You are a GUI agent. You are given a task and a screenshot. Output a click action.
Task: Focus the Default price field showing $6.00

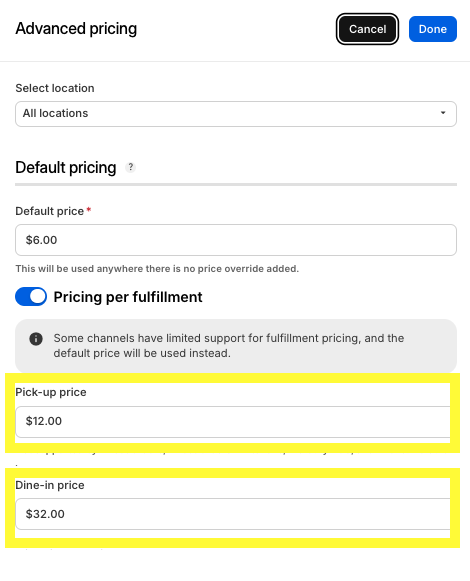pos(236,240)
